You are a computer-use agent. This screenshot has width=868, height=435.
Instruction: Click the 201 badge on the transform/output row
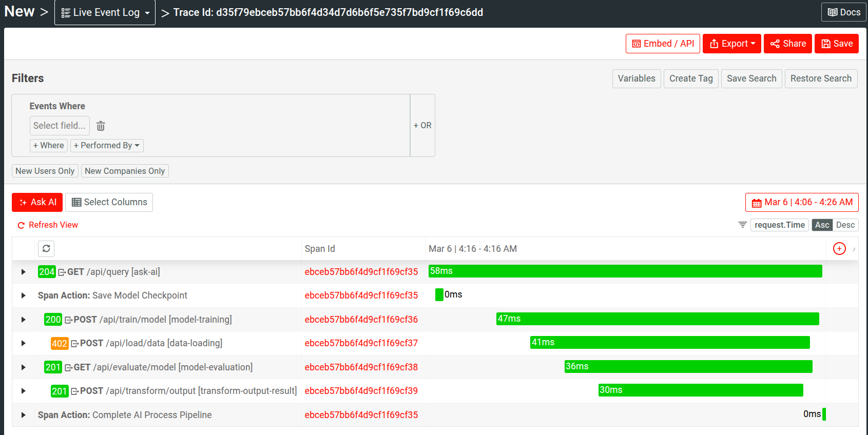60,391
